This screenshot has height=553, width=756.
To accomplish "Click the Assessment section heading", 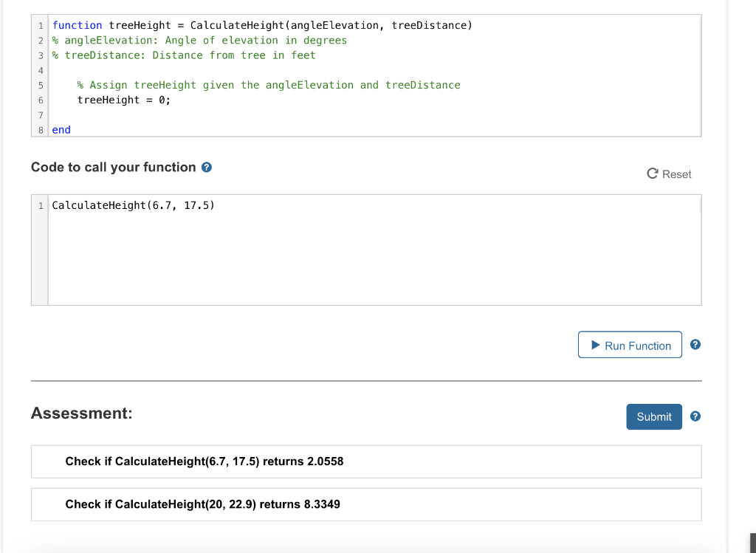I will click(x=81, y=413).
